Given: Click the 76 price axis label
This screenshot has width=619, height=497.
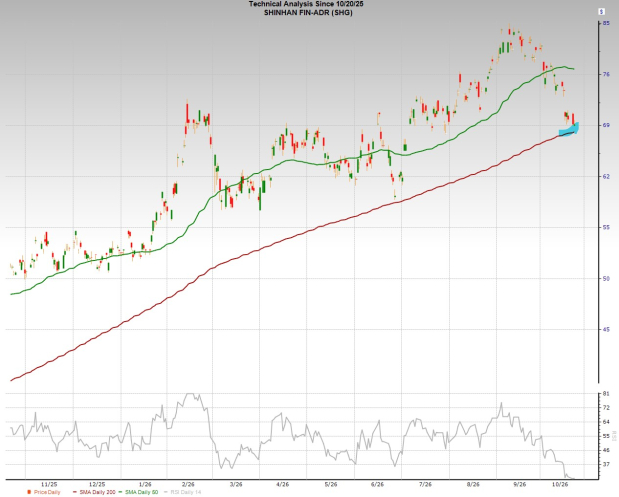Looking at the screenshot, I should (606, 74).
